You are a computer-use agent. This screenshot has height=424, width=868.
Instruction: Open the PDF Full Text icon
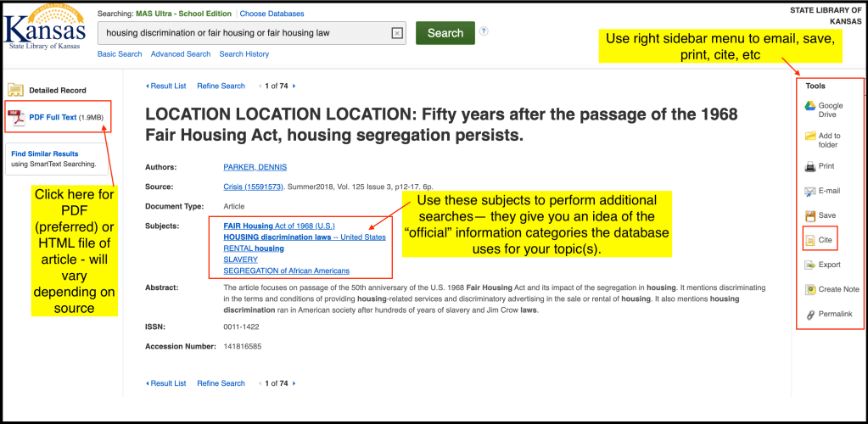17,117
